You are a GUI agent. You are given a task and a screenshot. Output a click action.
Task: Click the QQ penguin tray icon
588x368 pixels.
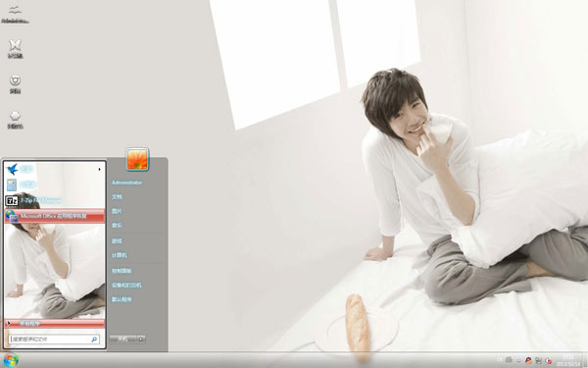pyautogui.click(x=528, y=360)
